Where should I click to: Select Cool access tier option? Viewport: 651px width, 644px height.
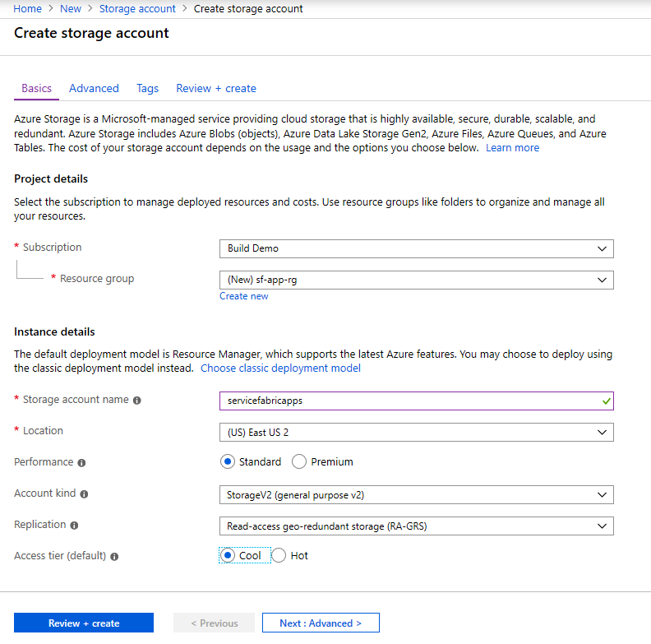click(229, 555)
